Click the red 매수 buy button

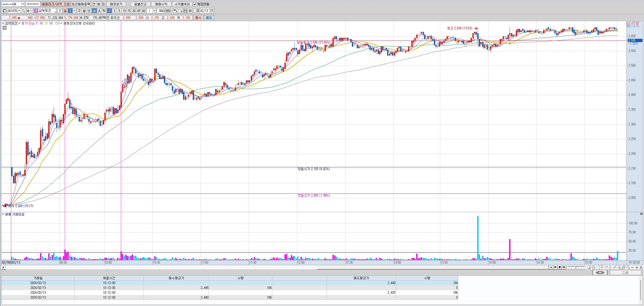(x=198, y=18)
